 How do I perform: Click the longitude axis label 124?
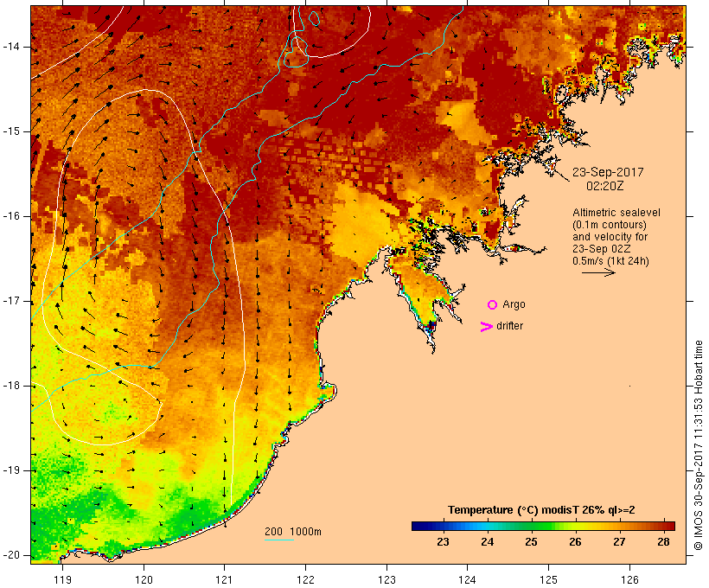click(x=467, y=579)
